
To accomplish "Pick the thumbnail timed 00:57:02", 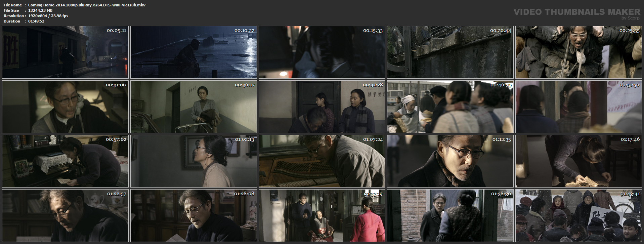I will (65, 161).
